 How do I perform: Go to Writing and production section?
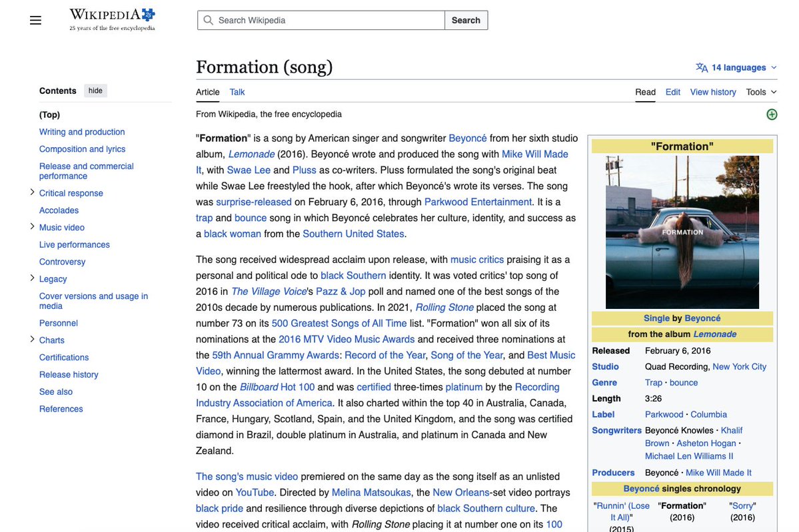point(82,132)
